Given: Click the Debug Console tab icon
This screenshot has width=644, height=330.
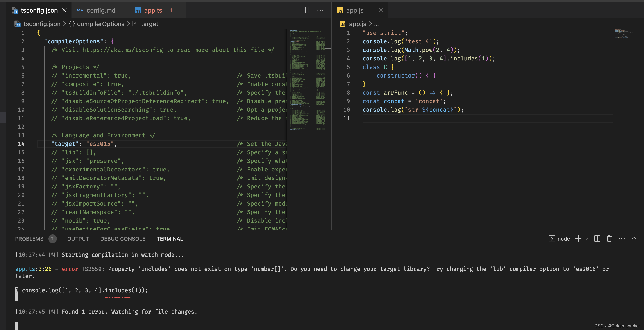Looking at the screenshot, I should (x=123, y=239).
